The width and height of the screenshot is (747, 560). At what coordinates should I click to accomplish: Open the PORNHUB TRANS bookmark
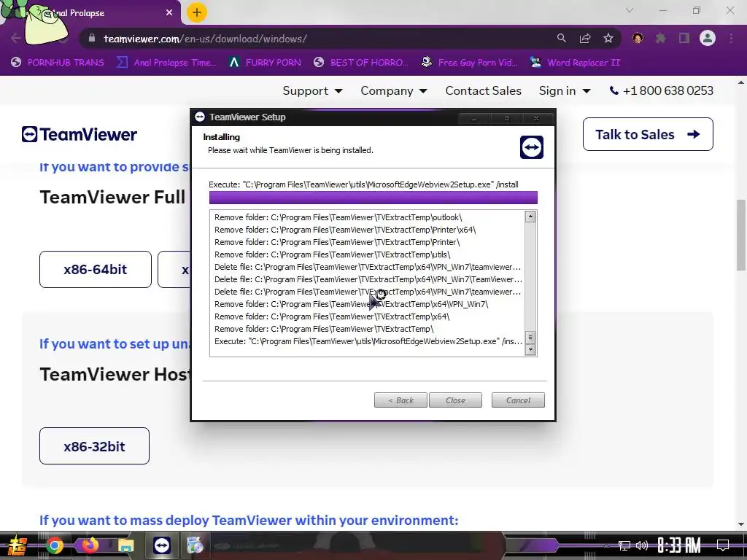(x=57, y=63)
